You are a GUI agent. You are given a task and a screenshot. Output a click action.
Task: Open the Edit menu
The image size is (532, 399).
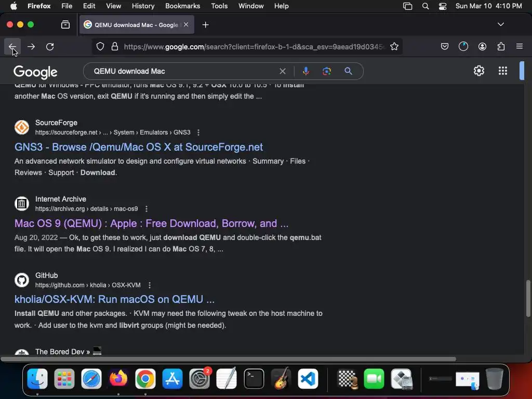(89, 6)
